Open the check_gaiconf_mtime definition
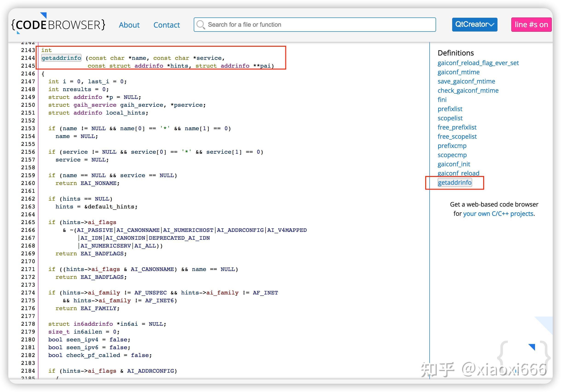 click(468, 90)
